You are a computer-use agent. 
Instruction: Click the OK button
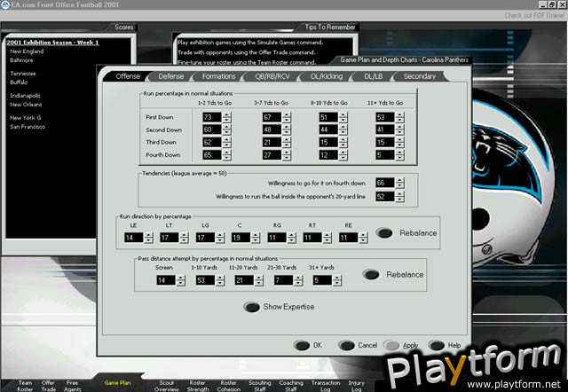click(x=308, y=345)
